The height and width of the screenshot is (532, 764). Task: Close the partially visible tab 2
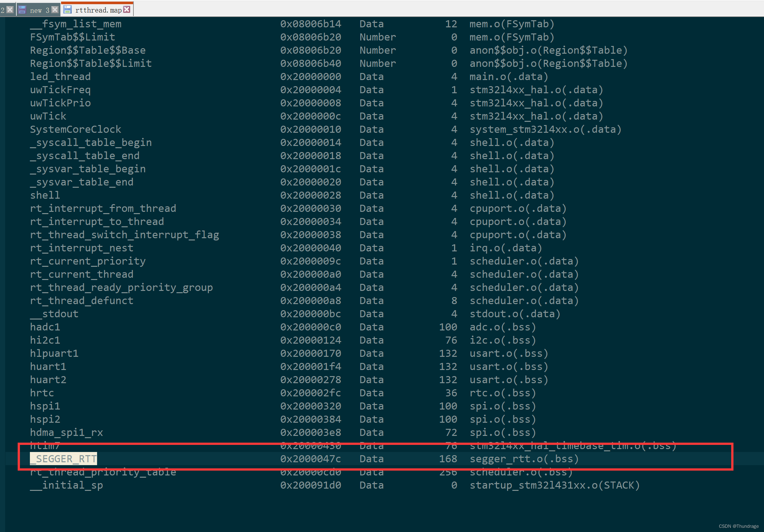(10, 10)
